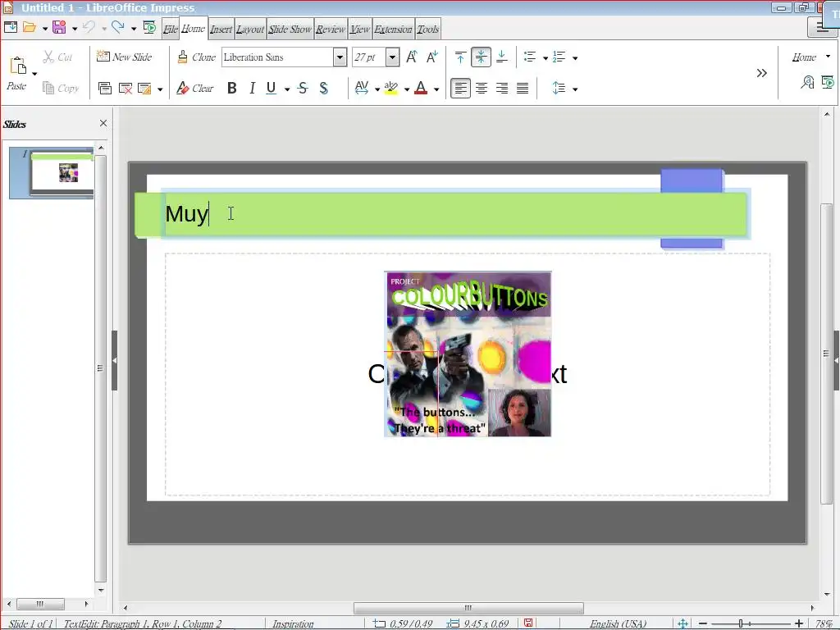Toggle align right paragraph
This screenshot has width=840, height=630.
click(502, 88)
